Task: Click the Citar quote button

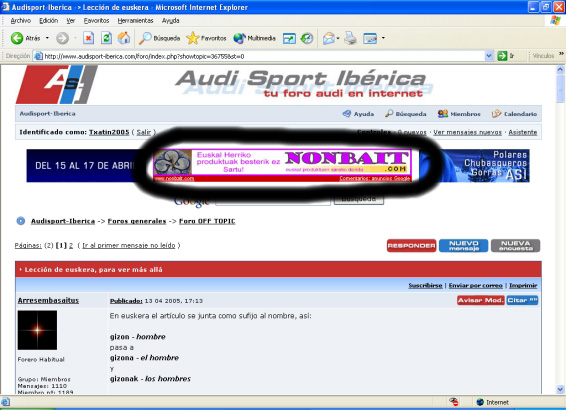Action: [522, 300]
